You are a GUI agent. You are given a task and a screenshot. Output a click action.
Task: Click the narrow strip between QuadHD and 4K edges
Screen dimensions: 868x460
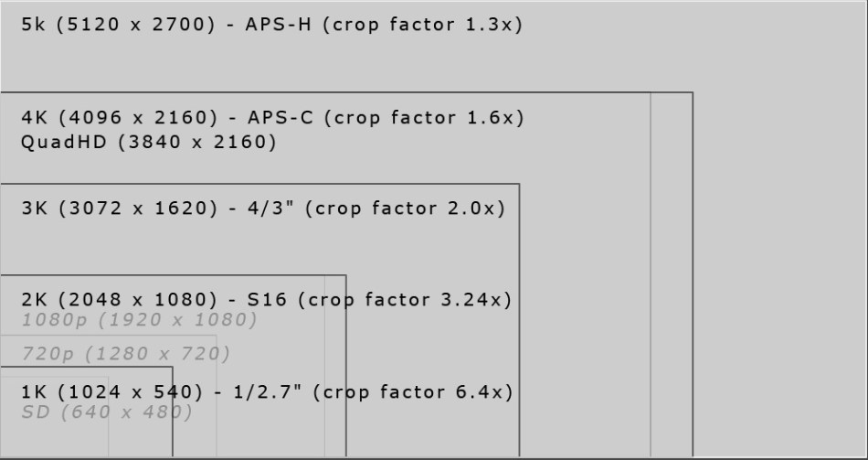pyautogui.click(x=672, y=274)
